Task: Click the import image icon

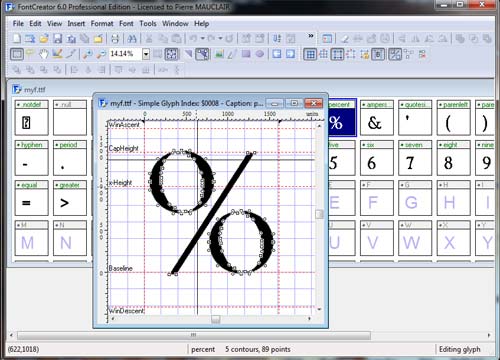Action: point(219,54)
